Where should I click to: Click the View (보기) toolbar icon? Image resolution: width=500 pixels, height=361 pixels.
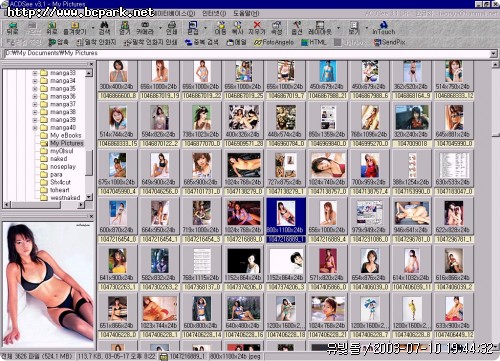click(x=354, y=28)
